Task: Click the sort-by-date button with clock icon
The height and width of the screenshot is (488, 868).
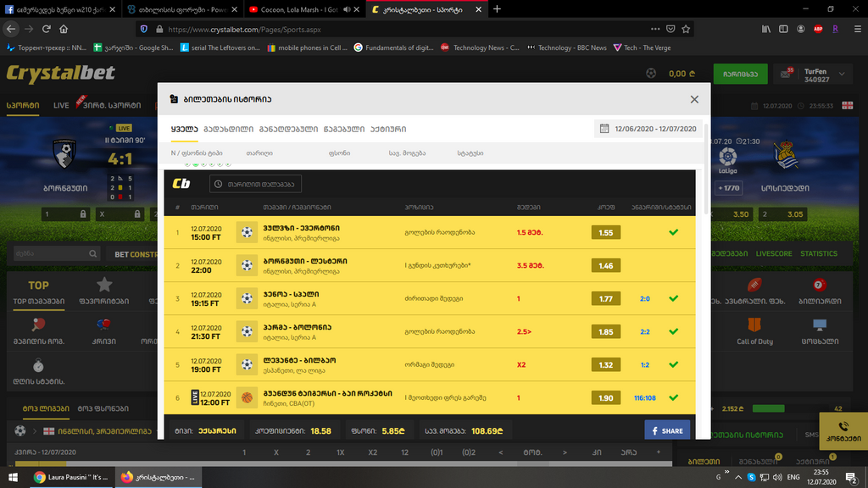Action: click(255, 184)
